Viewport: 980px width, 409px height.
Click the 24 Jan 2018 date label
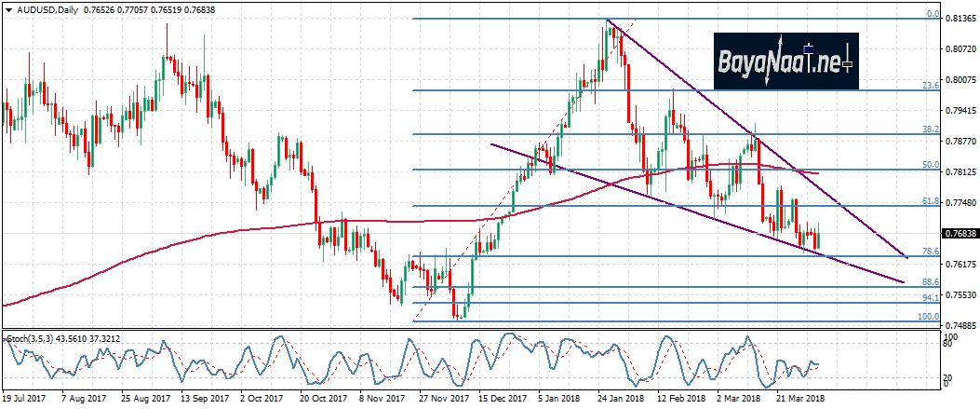click(x=620, y=396)
